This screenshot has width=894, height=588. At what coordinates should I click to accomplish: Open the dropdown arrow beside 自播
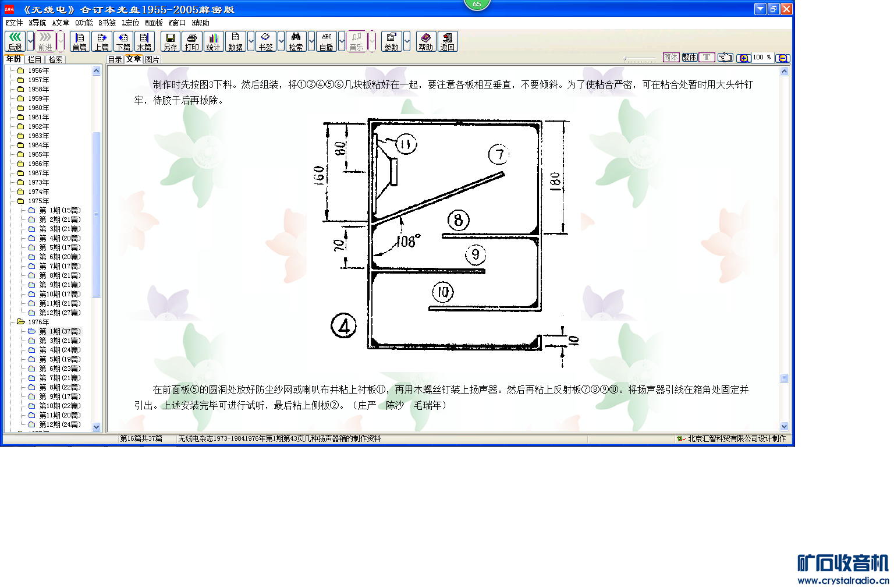click(342, 41)
